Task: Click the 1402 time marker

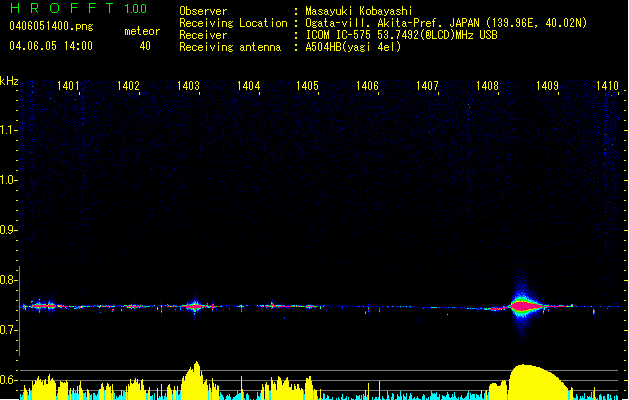Action: 128,86
